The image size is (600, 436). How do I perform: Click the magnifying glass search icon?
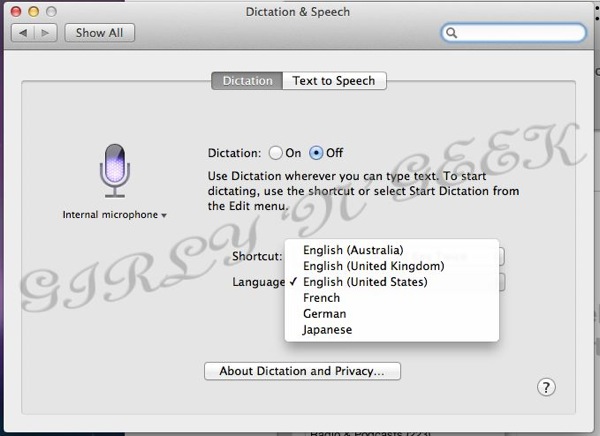coord(452,33)
